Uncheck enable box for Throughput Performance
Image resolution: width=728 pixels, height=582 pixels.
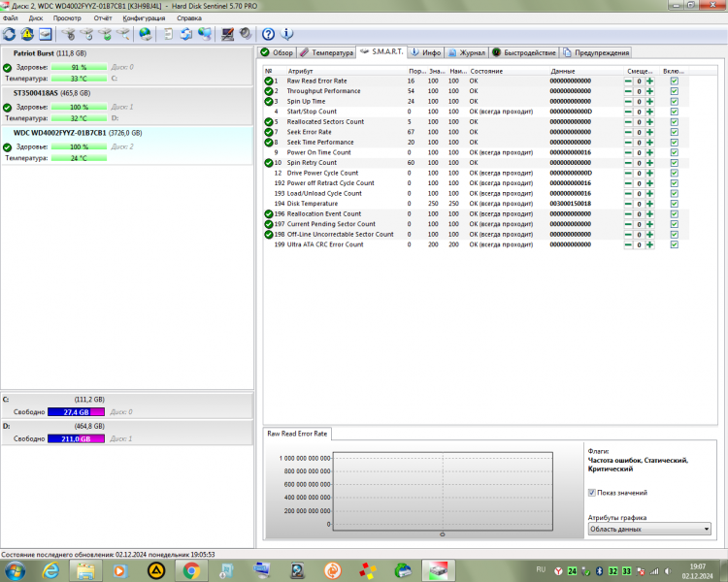click(675, 91)
